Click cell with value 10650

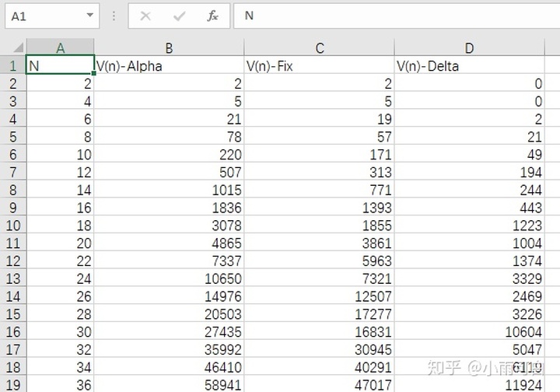click(169, 278)
